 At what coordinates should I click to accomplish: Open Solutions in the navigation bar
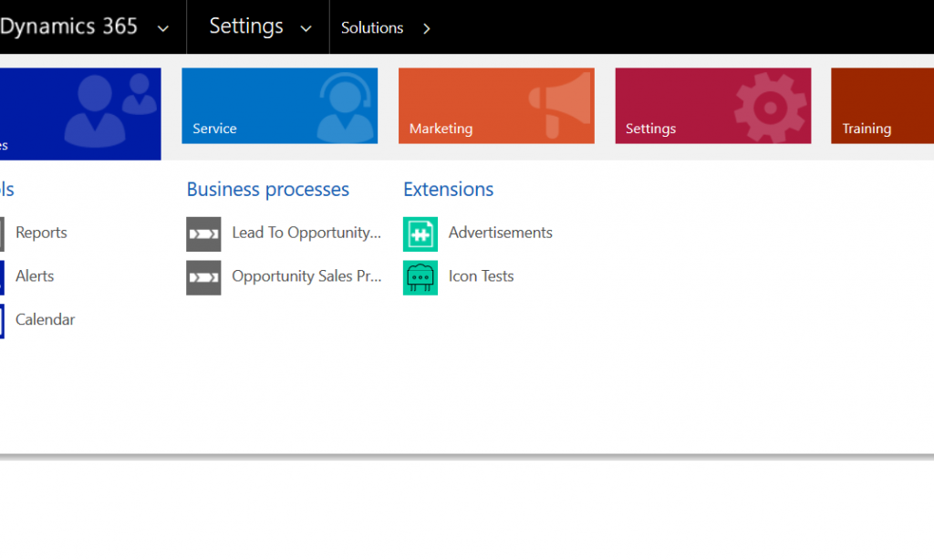372,27
